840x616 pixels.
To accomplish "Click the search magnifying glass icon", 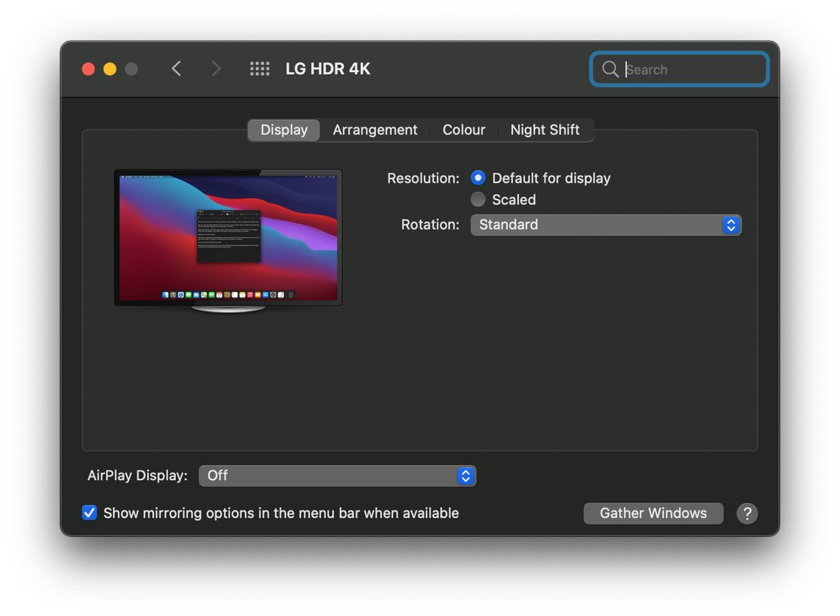I will point(610,70).
